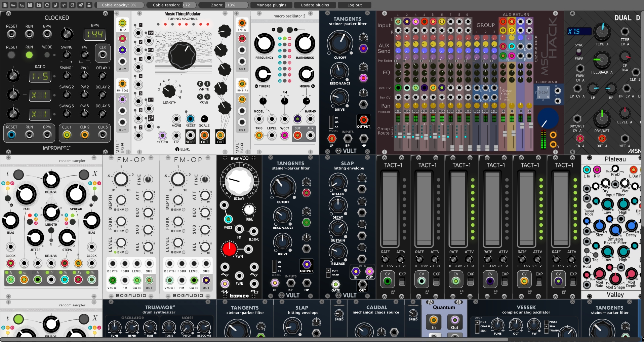The image size is (644, 342).
Task: Toggle WRITE 1 button on Turing Machine
Action: pos(207,84)
